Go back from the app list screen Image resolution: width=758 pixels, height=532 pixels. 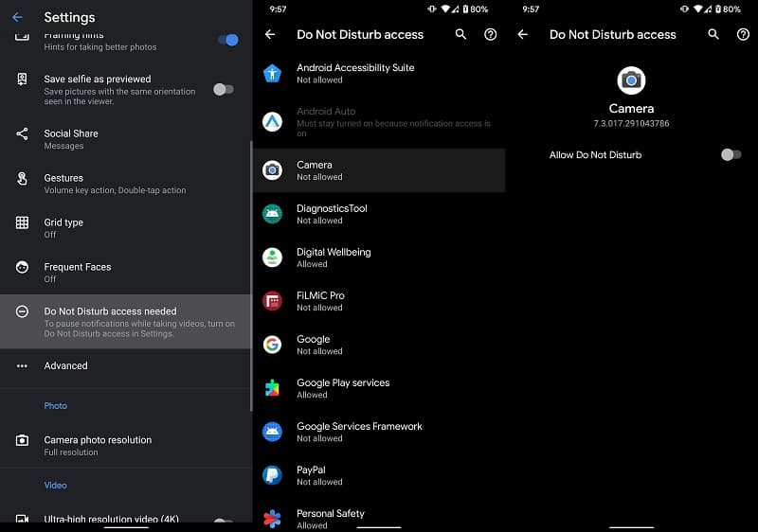pos(270,34)
